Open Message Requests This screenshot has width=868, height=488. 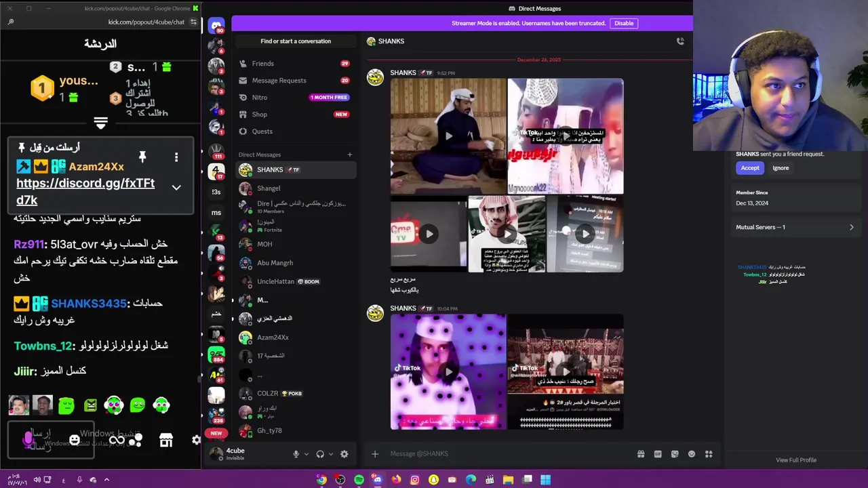click(294, 81)
